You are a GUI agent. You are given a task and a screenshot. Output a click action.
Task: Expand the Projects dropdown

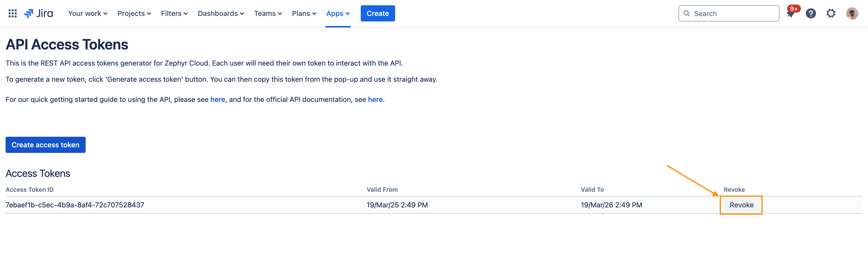[134, 13]
